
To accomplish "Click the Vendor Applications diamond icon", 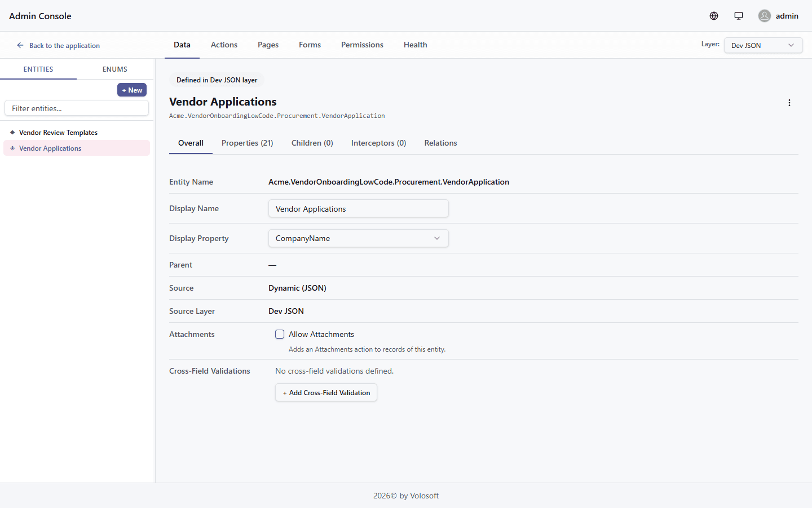I will (12, 148).
